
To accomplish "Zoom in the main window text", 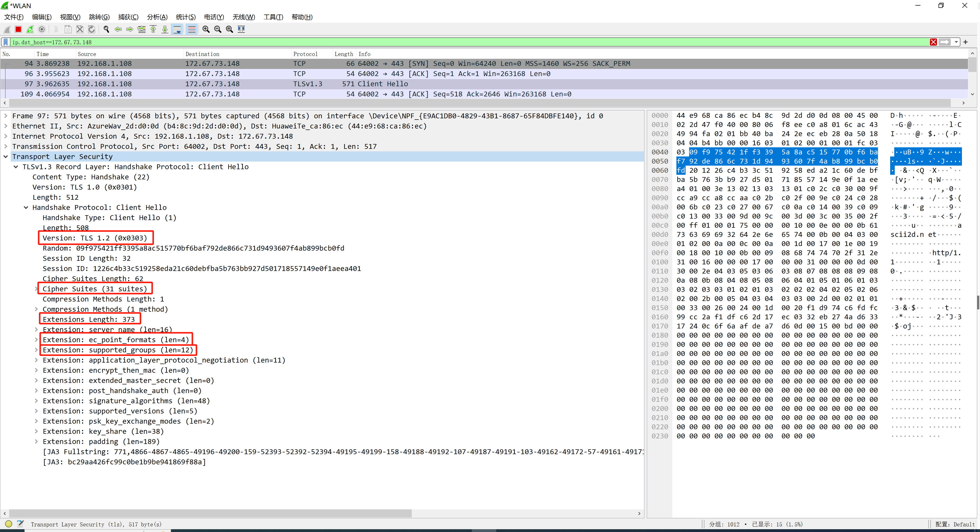I will (x=206, y=29).
